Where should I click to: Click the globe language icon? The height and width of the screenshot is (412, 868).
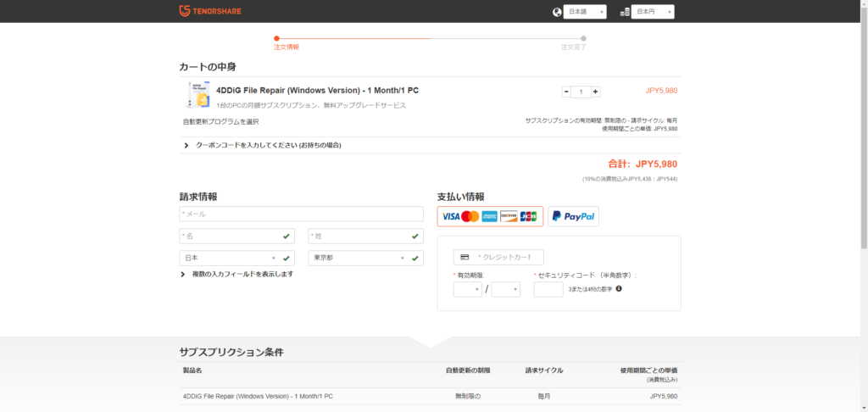pos(557,12)
